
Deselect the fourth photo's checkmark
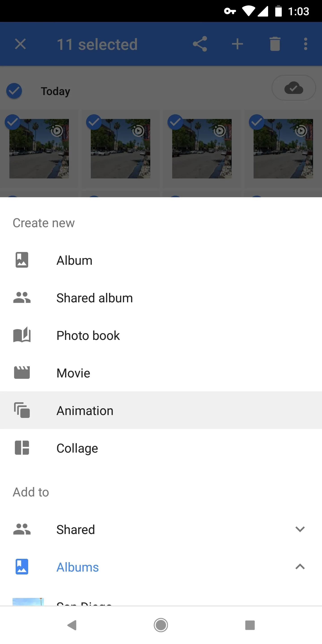(x=257, y=122)
